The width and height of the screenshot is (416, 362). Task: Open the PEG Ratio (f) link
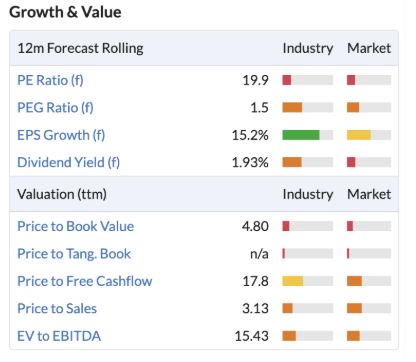55,108
